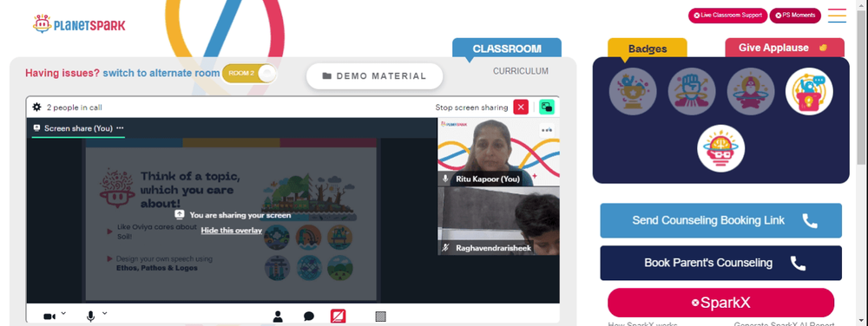Click the red stop screen sharing button

click(x=521, y=108)
